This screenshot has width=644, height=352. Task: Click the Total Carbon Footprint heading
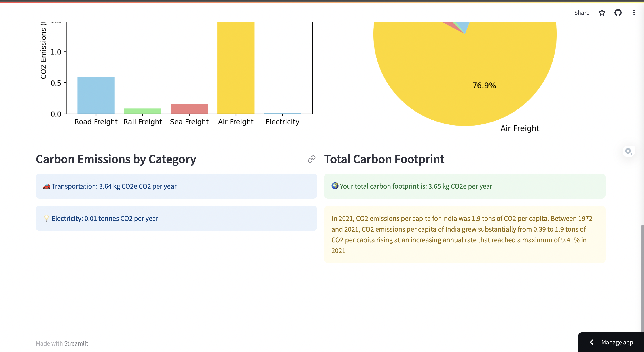384,159
